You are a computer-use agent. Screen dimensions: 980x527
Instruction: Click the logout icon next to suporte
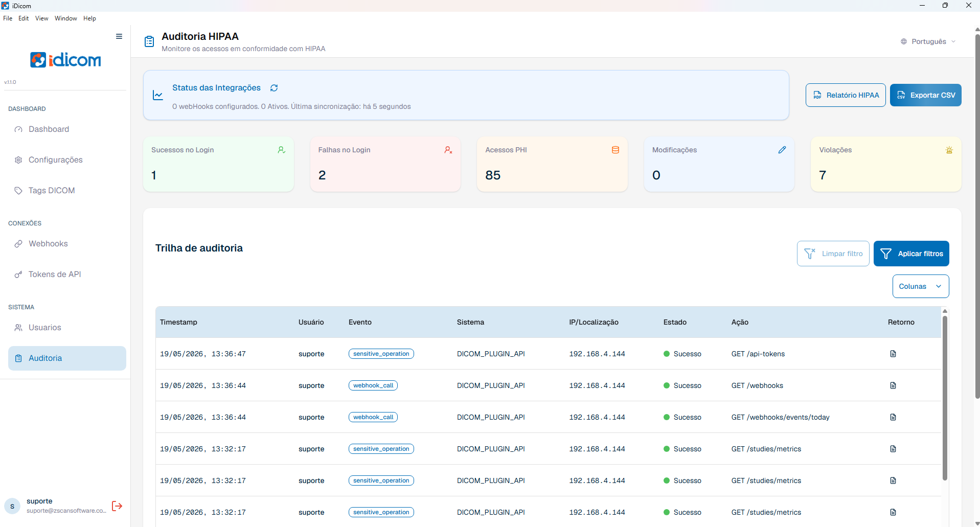click(117, 506)
